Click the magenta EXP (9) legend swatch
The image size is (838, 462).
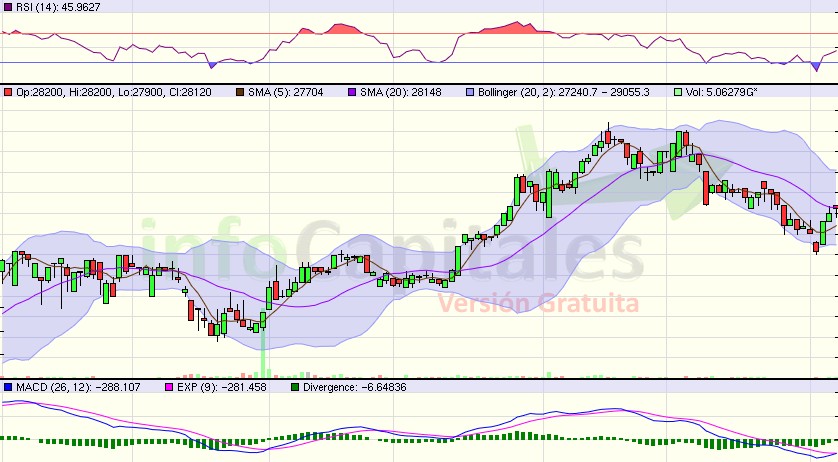coord(169,387)
